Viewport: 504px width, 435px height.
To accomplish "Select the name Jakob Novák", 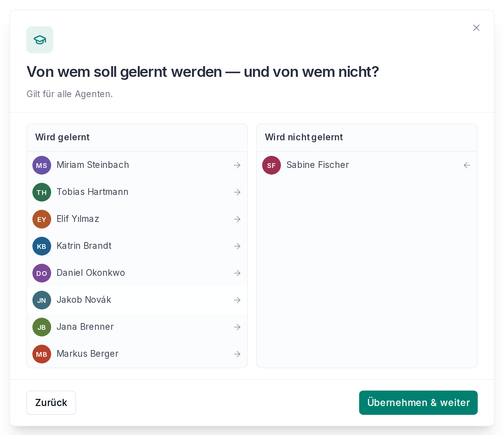I will click(x=84, y=300).
